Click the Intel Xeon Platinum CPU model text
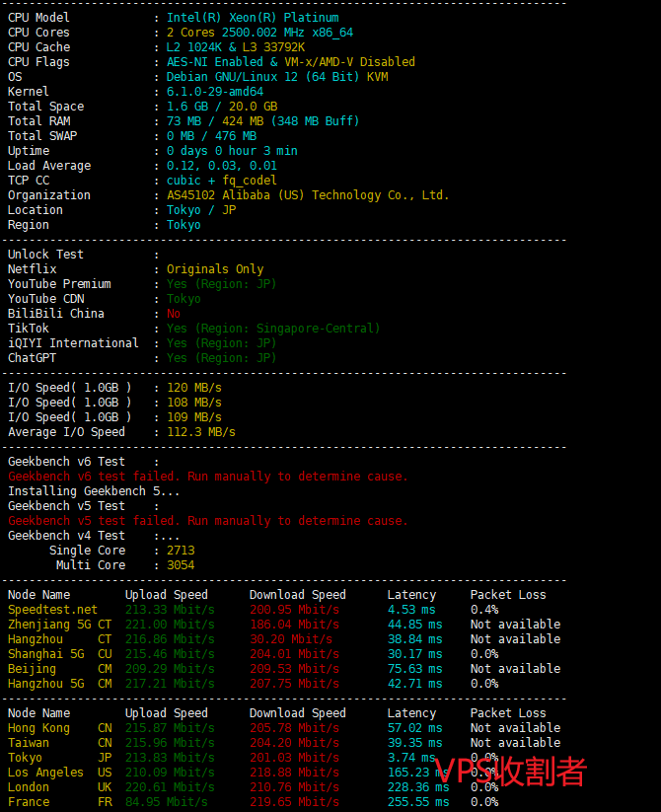The width and height of the screenshot is (661, 812). point(253,18)
